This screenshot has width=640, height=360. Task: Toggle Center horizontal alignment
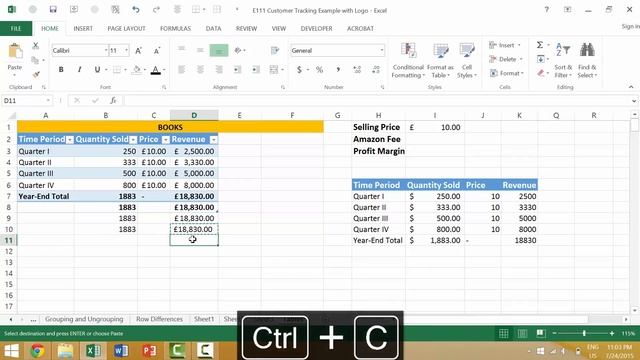[x=200, y=70]
